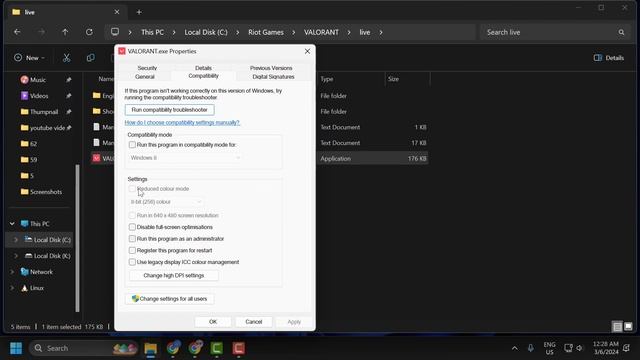
Task: Click Cancel in Properties dialog
Action: pyautogui.click(x=253, y=322)
